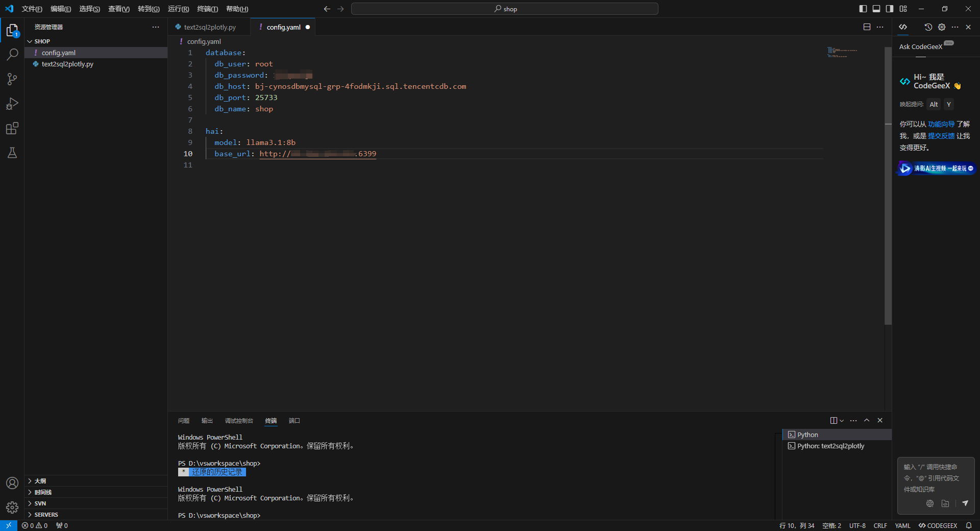The width and height of the screenshot is (980, 531).
Task: Click the editor minimap
Action: pos(842,52)
